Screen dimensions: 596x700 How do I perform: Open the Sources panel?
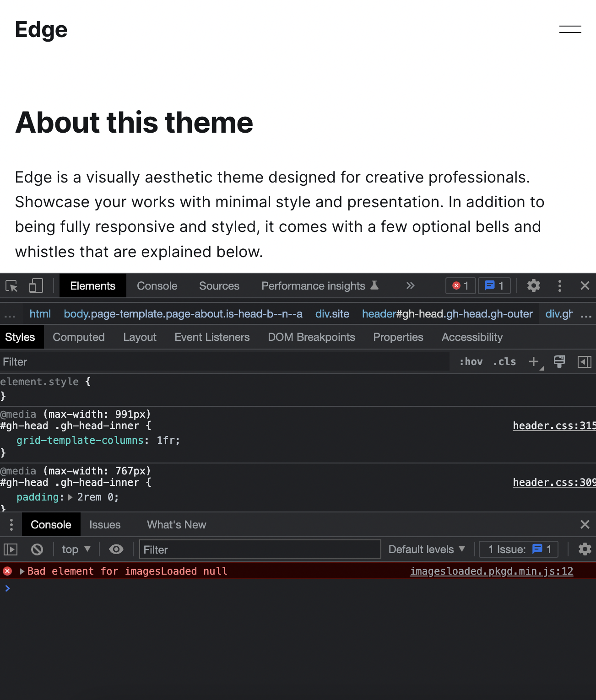tap(219, 285)
